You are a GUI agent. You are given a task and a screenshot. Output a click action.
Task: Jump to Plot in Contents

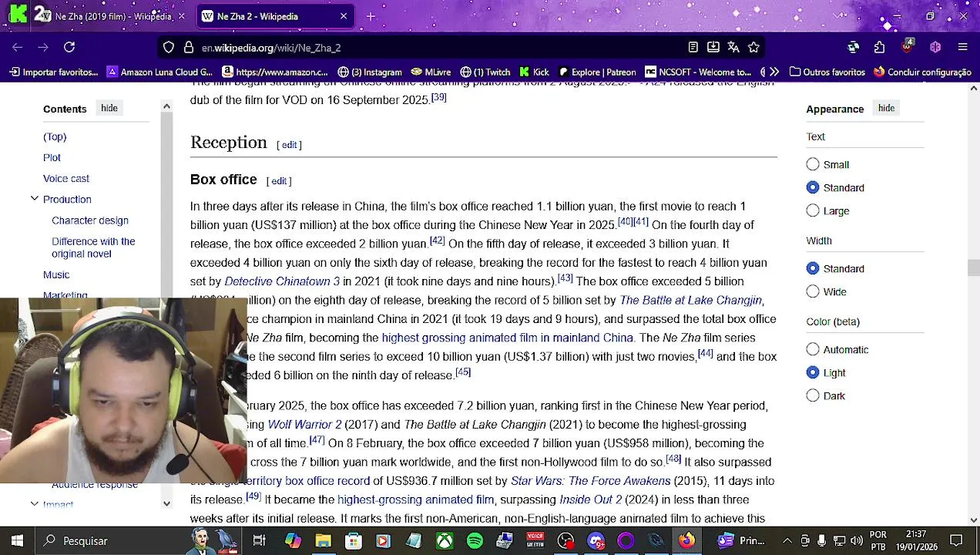coord(52,157)
